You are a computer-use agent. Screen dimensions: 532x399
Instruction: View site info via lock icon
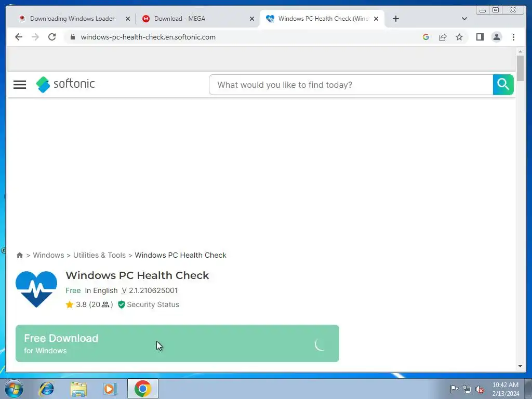[x=73, y=37]
